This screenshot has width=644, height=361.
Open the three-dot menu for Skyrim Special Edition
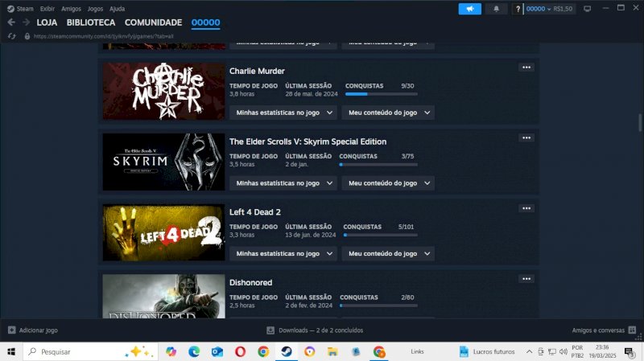pos(526,137)
